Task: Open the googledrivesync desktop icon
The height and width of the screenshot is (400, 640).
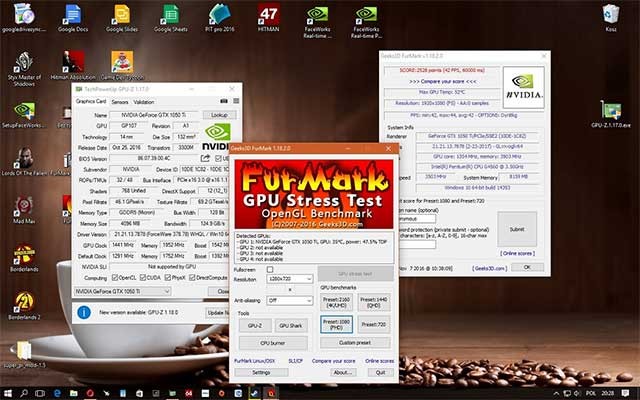Action: [24, 18]
